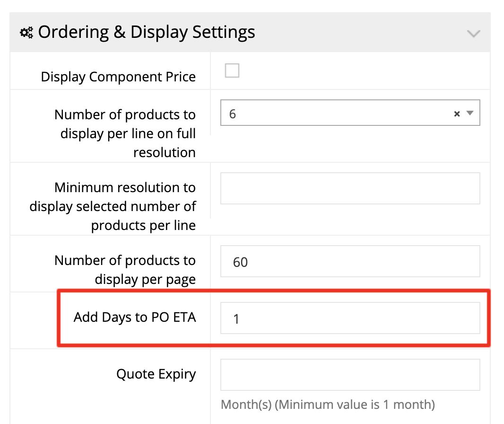504x424 pixels.
Task: Click the "Add Days to PO ETA" label
Action: 135,317
